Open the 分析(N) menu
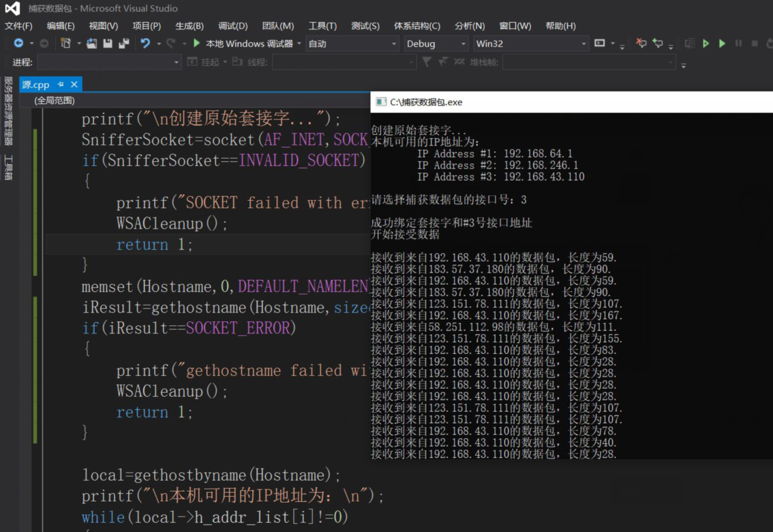Viewport: 773px width, 532px height. tap(470, 25)
